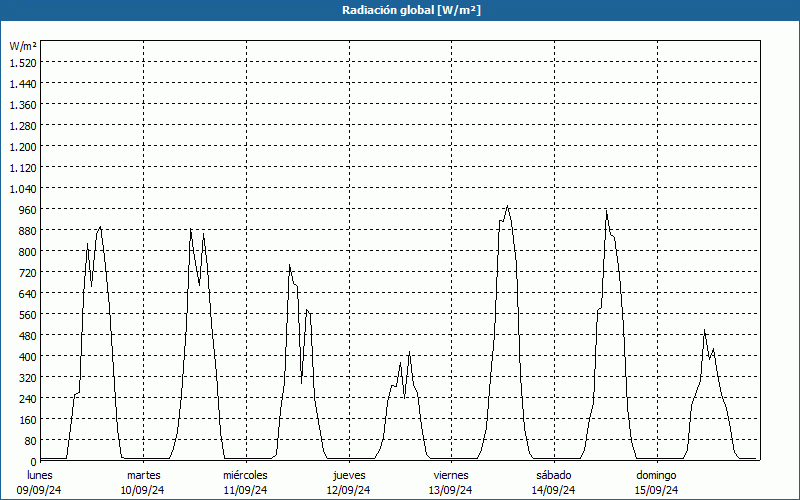
Task: Click the 'lunes' day label
Action: (x=40, y=475)
